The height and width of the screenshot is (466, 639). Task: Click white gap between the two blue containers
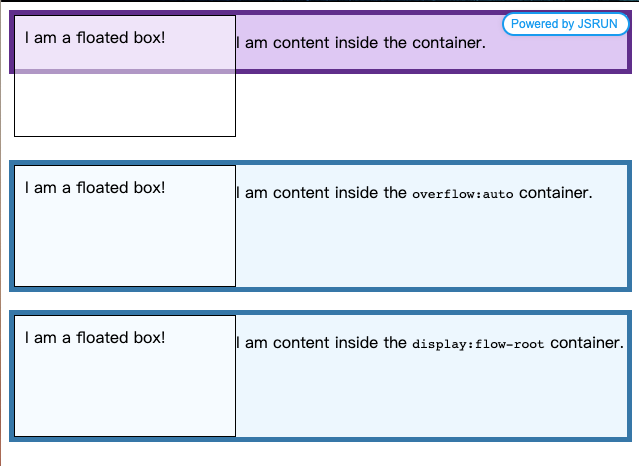click(320, 300)
